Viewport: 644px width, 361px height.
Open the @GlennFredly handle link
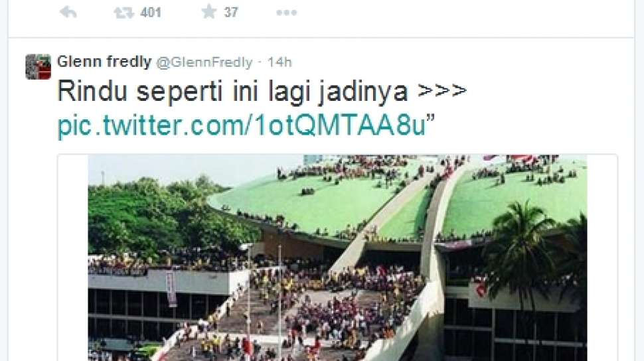(204, 62)
